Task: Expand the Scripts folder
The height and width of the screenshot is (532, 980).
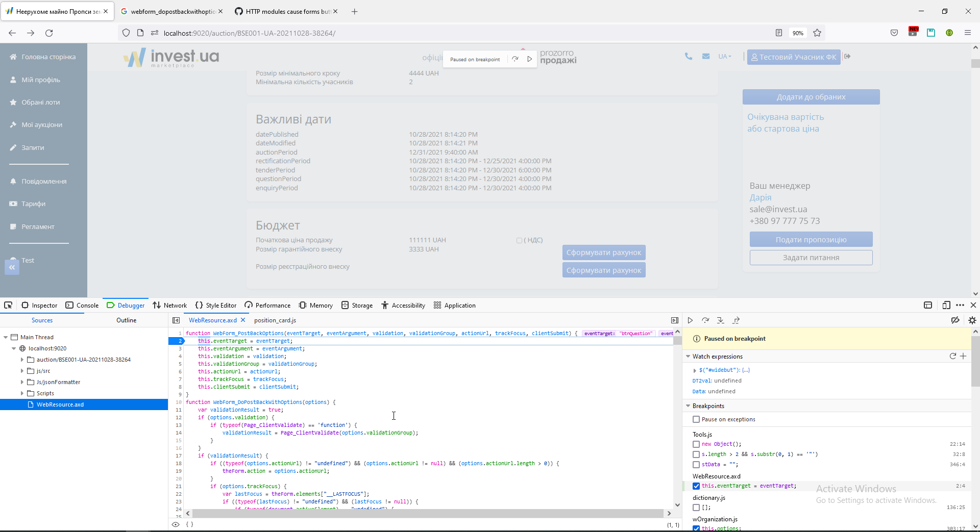Action: tap(22, 393)
